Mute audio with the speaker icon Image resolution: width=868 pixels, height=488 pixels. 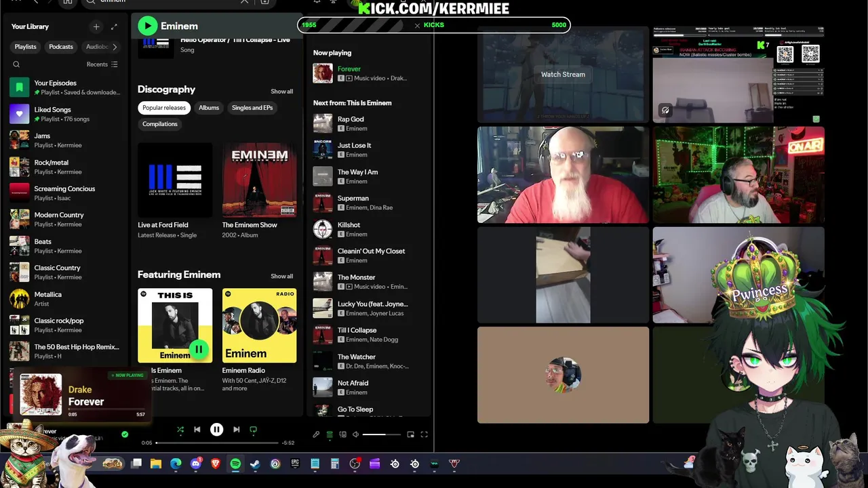pyautogui.click(x=355, y=434)
